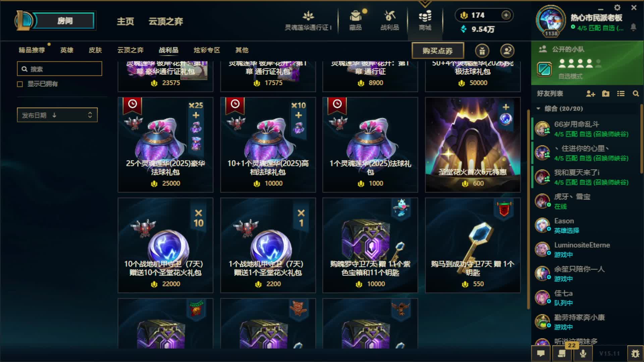644x362 pixels.
Task: Click the add friend icon
Action: pos(590,94)
